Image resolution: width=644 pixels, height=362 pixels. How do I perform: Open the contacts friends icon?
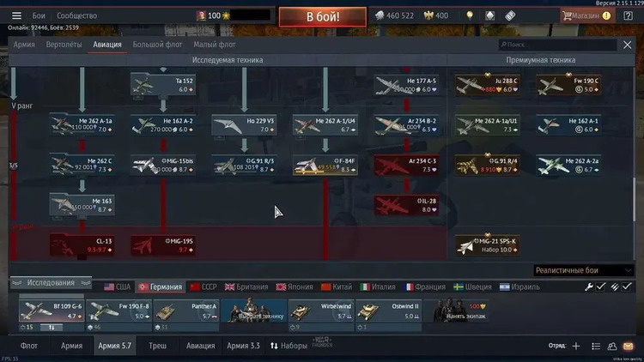click(x=612, y=346)
